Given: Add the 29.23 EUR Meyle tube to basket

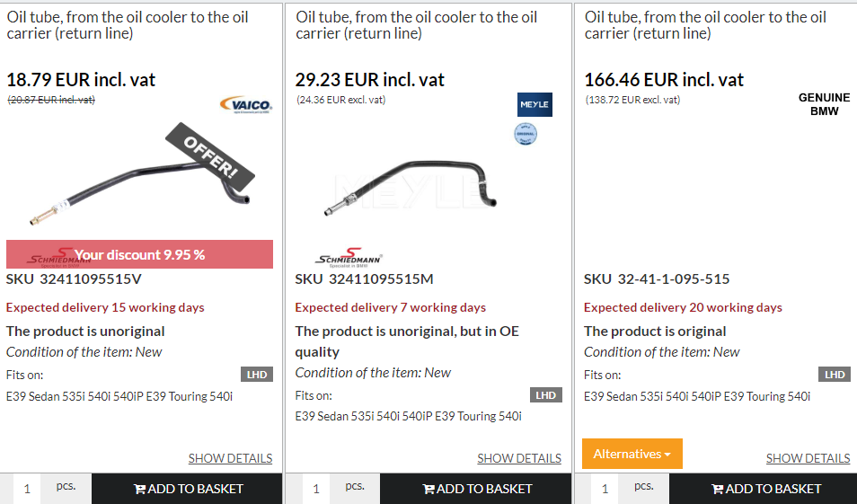Looking at the screenshot, I should [x=477, y=489].
